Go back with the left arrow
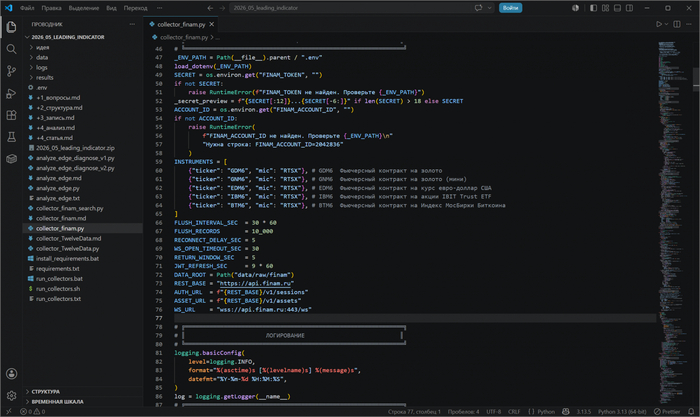 (x=210, y=8)
